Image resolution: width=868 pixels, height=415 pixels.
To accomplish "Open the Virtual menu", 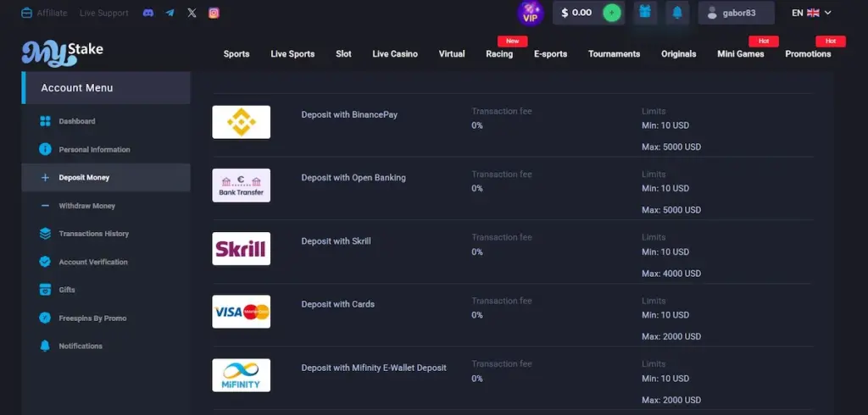I will 452,53.
